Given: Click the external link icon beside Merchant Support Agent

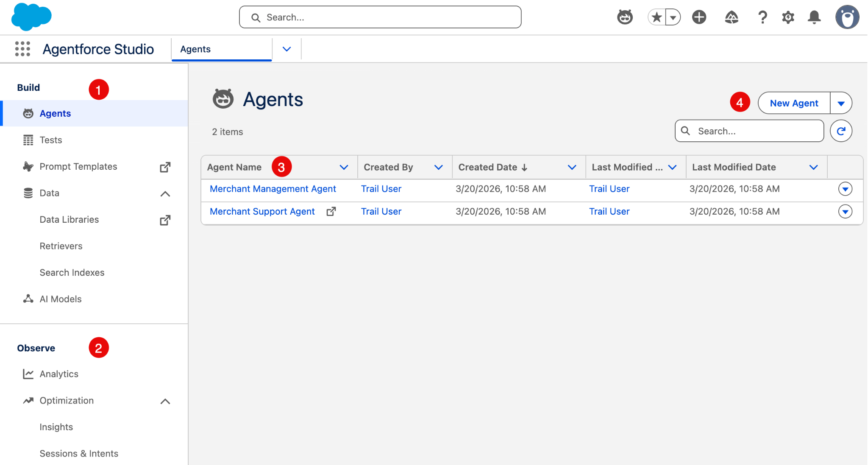Looking at the screenshot, I should click(x=331, y=211).
